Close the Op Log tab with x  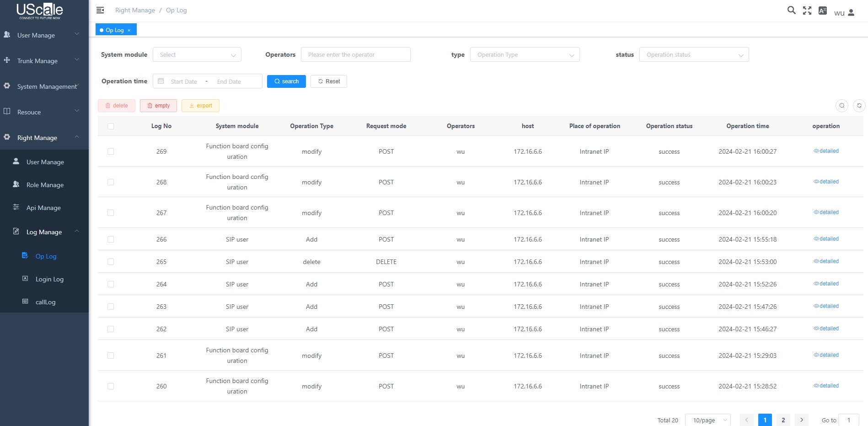129,30
